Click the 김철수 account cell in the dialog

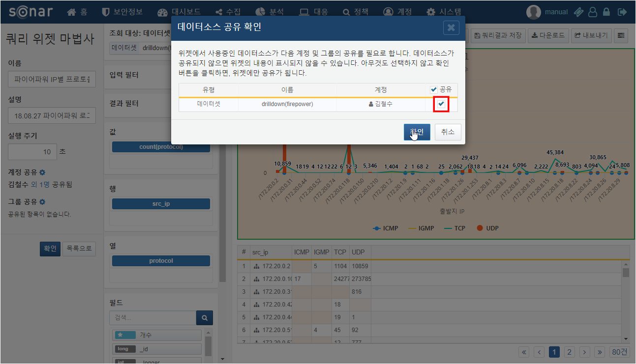(x=381, y=104)
